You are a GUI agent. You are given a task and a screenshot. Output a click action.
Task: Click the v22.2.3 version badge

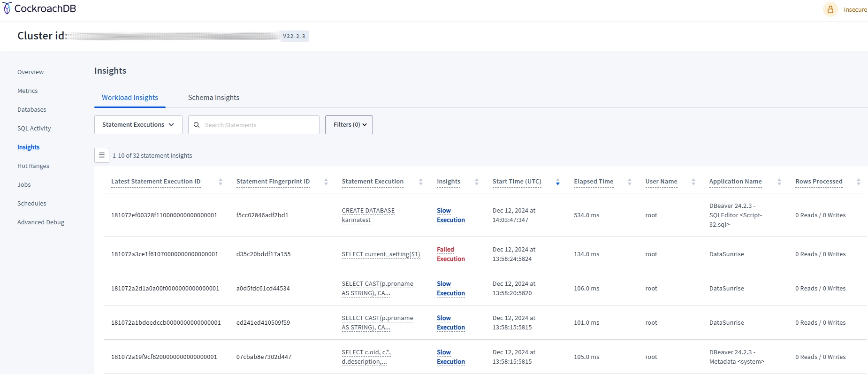(x=294, y=36)
